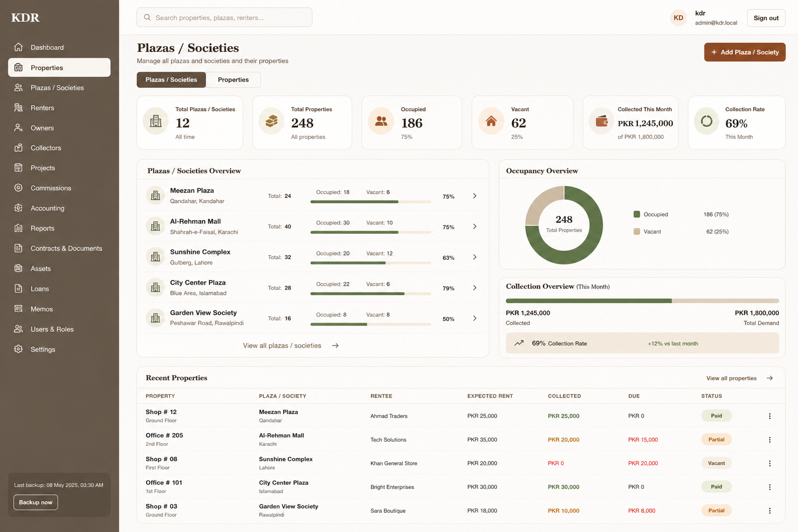This screenshot has height=532, width=798.
Task: Focus the search properties, plazas, renters field
Action: (224, 18)
